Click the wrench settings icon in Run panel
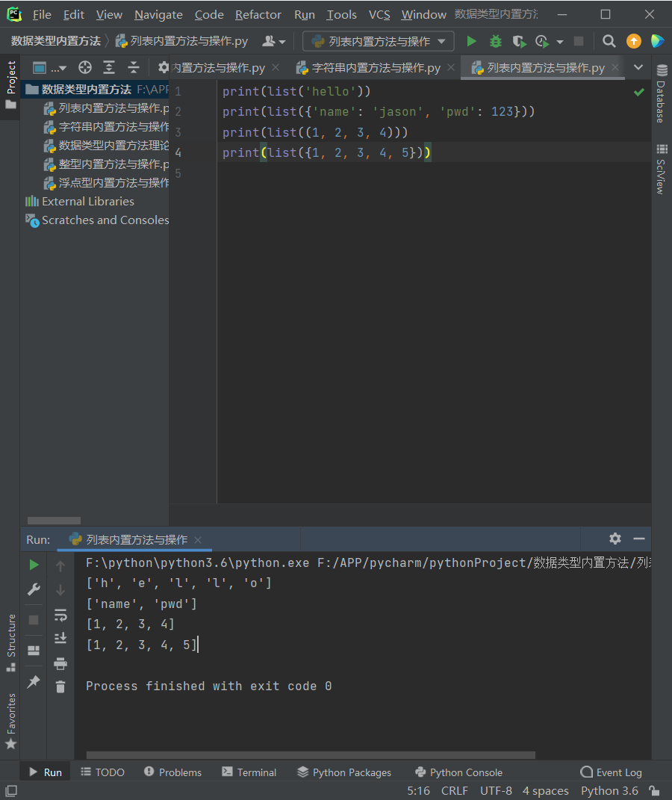The image size is (672, 800). point(34,589)
